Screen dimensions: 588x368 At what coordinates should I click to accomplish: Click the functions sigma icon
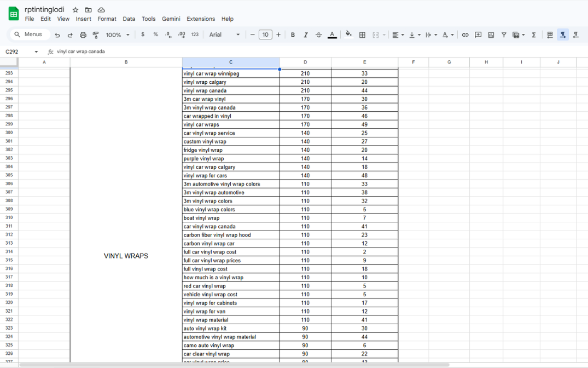(534, 35)
